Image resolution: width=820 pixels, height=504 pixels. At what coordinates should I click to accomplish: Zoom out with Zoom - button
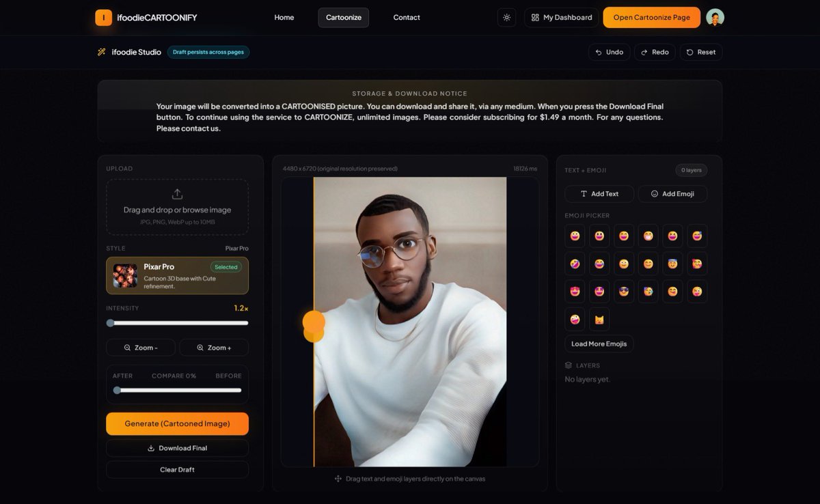(141, 348)
